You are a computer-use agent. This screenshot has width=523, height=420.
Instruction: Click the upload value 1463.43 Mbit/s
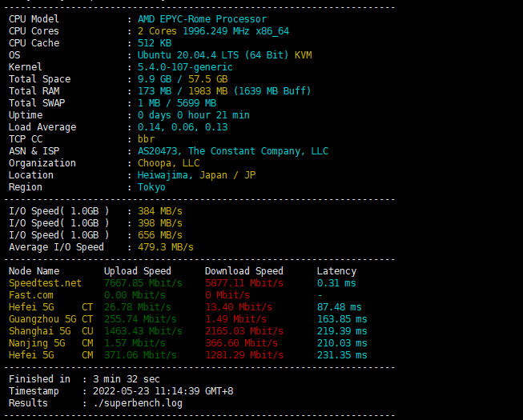coord(143,330)
